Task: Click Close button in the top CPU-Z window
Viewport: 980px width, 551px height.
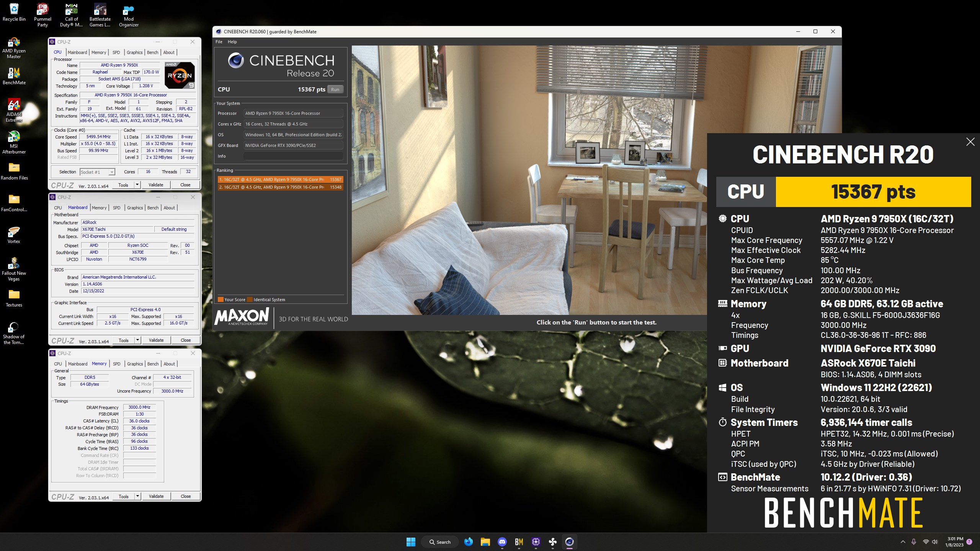Action: point(185,185)
